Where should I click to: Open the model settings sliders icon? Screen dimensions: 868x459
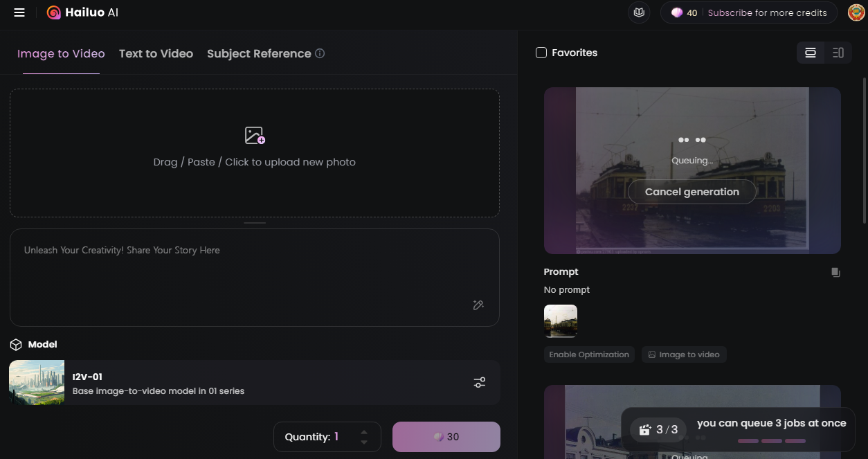pyautogui.click(x=480, y=382)
